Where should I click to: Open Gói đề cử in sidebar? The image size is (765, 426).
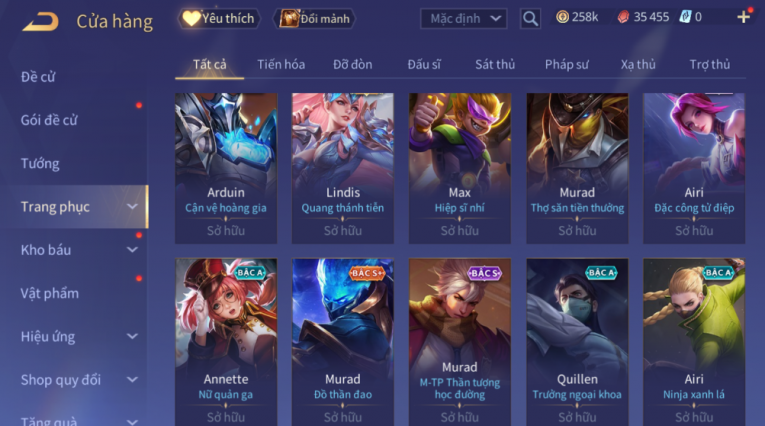pyautogui.click(x=49, y=120)
